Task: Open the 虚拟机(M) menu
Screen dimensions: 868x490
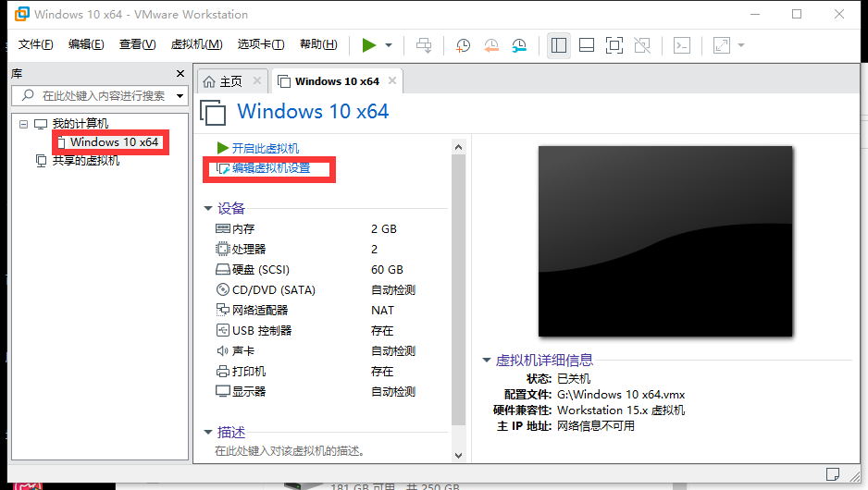Action: (x=196, y=44)
